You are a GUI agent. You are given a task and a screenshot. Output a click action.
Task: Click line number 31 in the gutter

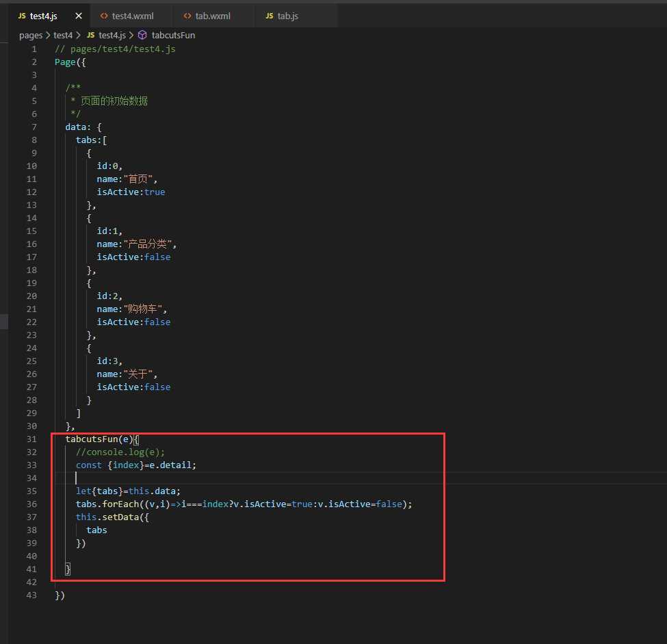[x=31, y=439]
